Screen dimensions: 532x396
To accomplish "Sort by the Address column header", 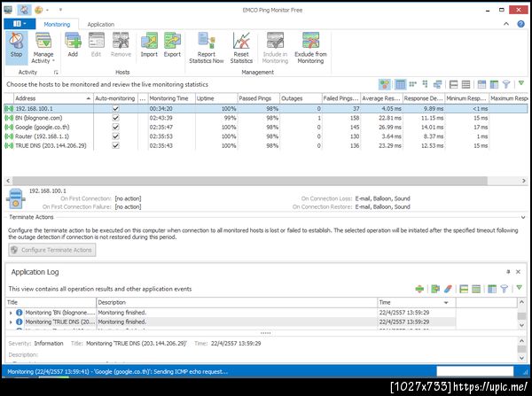I will pos(53,98).
